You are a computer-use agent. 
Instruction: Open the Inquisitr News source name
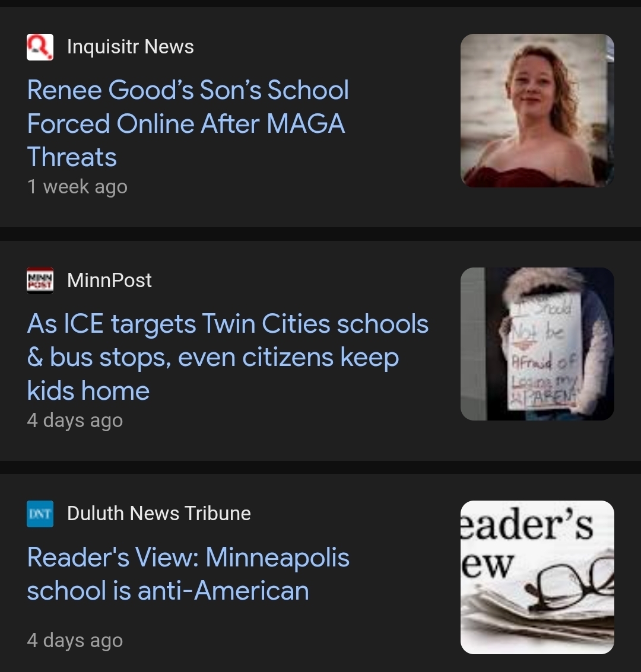pos(130,47)
